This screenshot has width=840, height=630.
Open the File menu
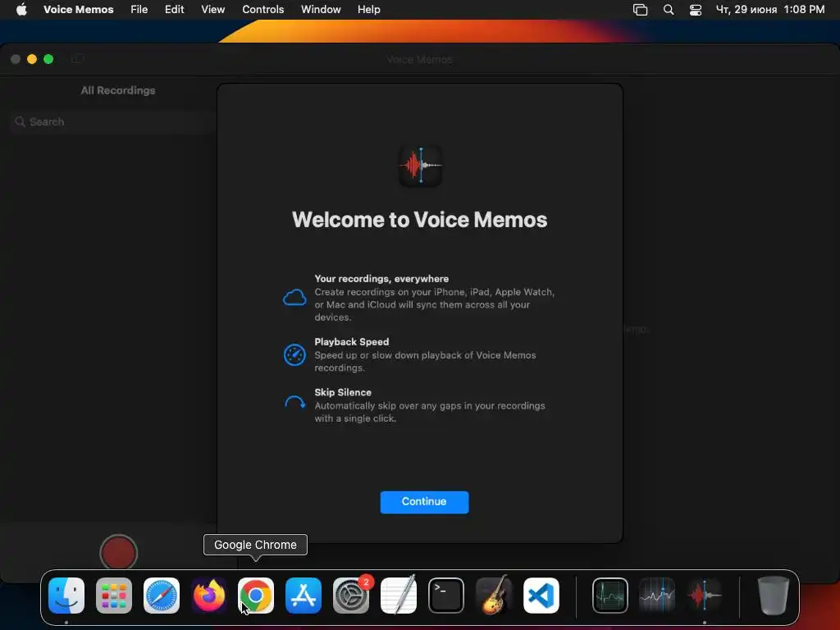pos(139,10)
